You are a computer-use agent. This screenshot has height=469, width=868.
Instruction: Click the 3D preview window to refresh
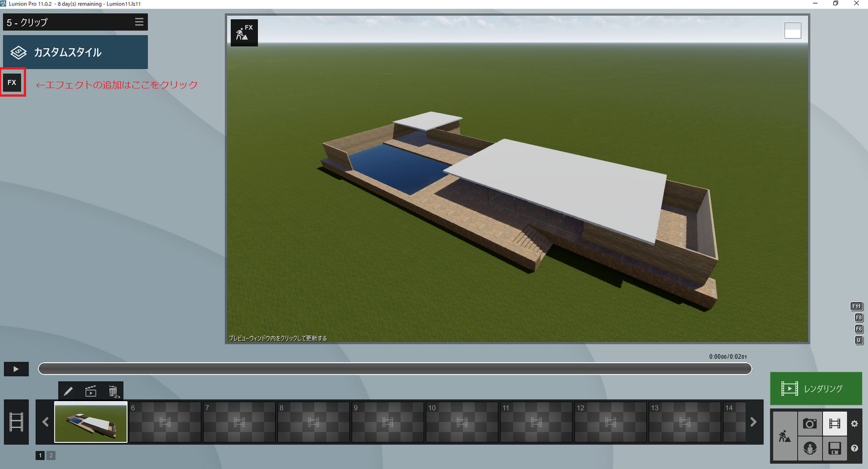[518, 179]
